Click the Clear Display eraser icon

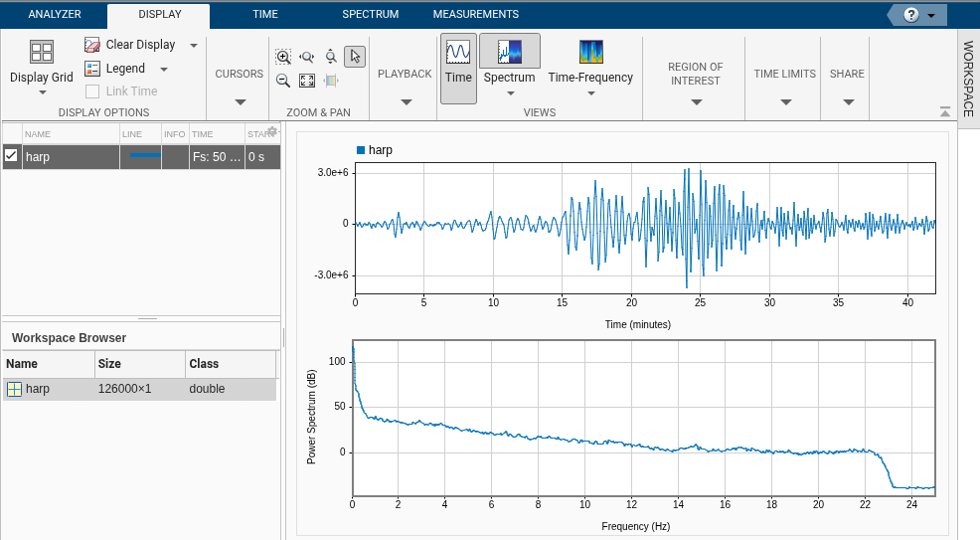coord(92,45)
